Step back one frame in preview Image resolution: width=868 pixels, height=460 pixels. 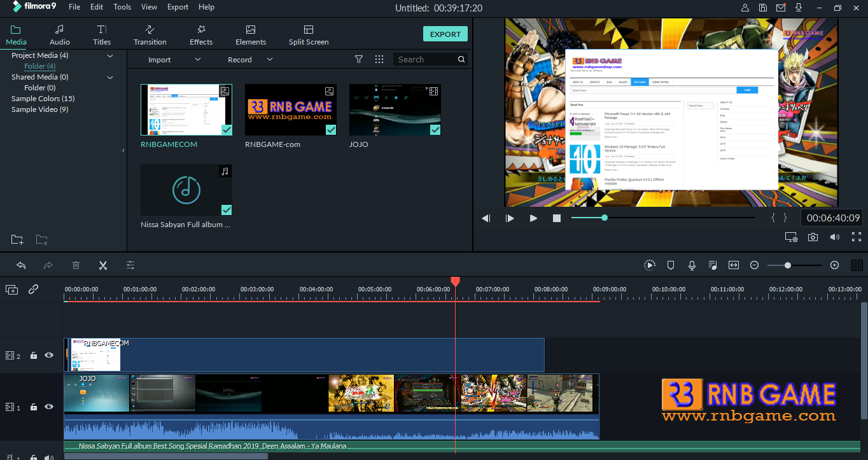486,218
